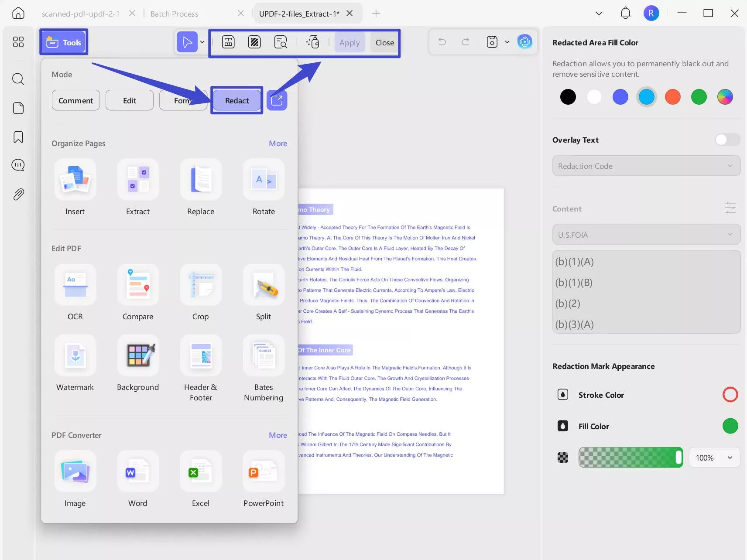Open the Compare documents tool

pos(138,285)
